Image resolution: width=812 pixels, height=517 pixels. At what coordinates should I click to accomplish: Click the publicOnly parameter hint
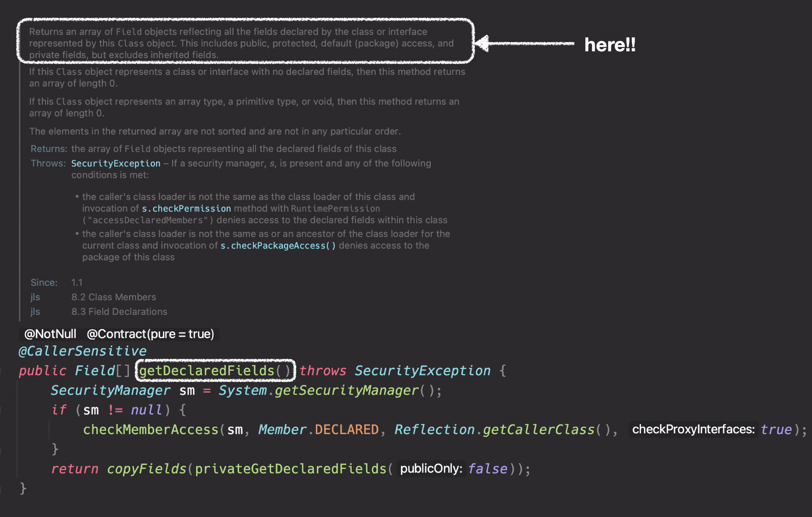(431, 469)
